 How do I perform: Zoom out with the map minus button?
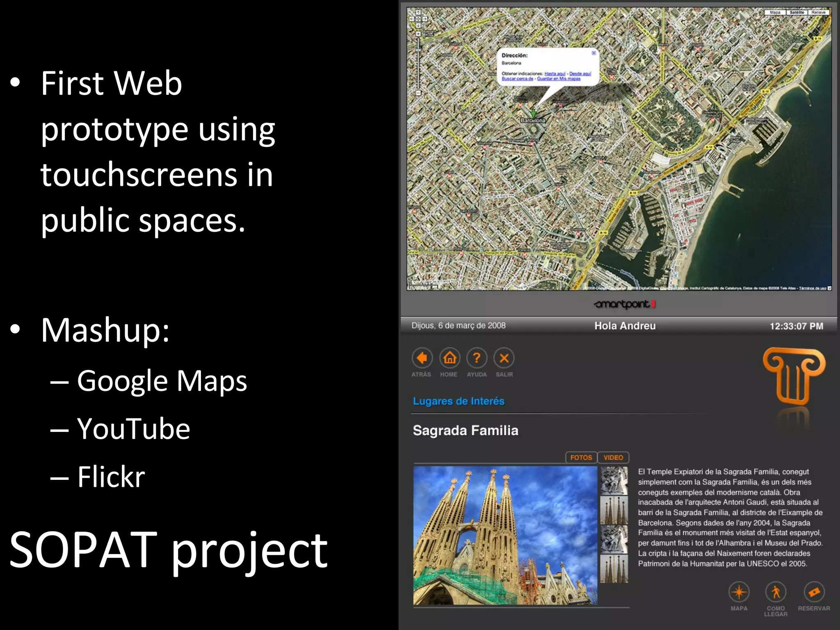(418, 93)
